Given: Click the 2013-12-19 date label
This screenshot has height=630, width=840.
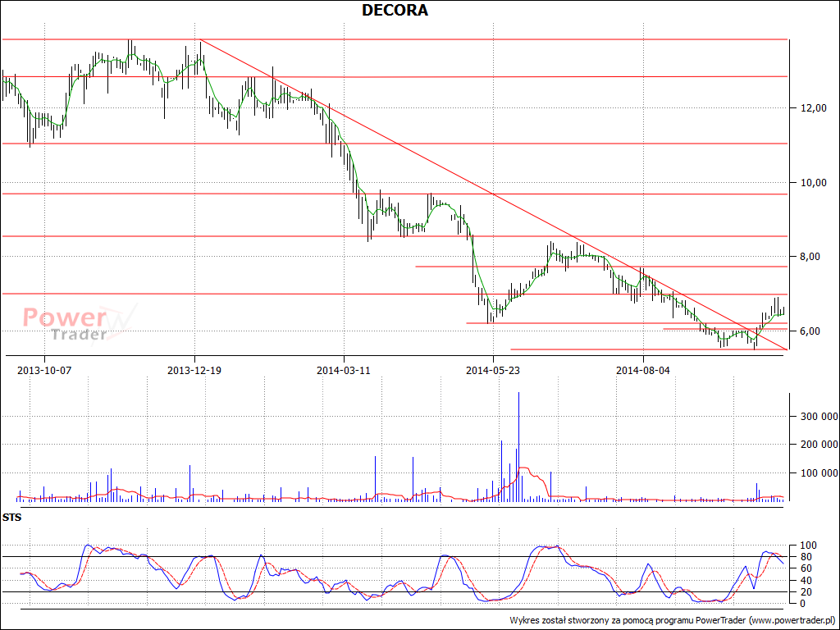Looking at the screenshot, I should [194, 370].
